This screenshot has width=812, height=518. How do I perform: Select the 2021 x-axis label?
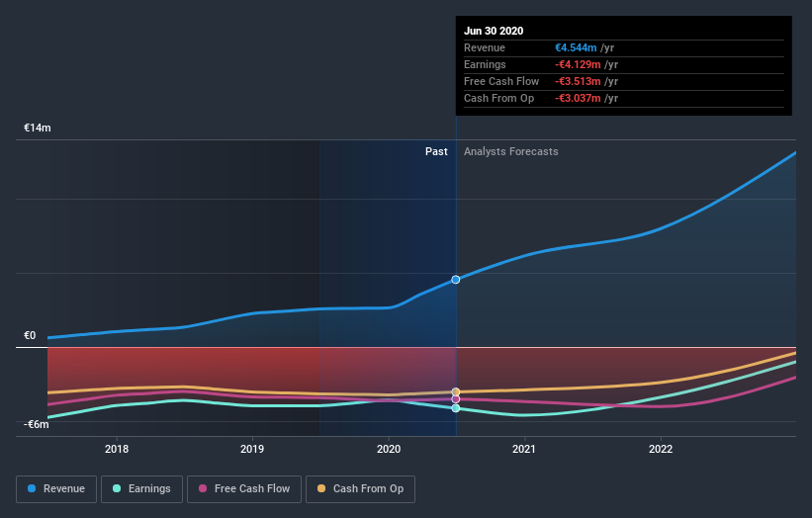tap(524, 449)
